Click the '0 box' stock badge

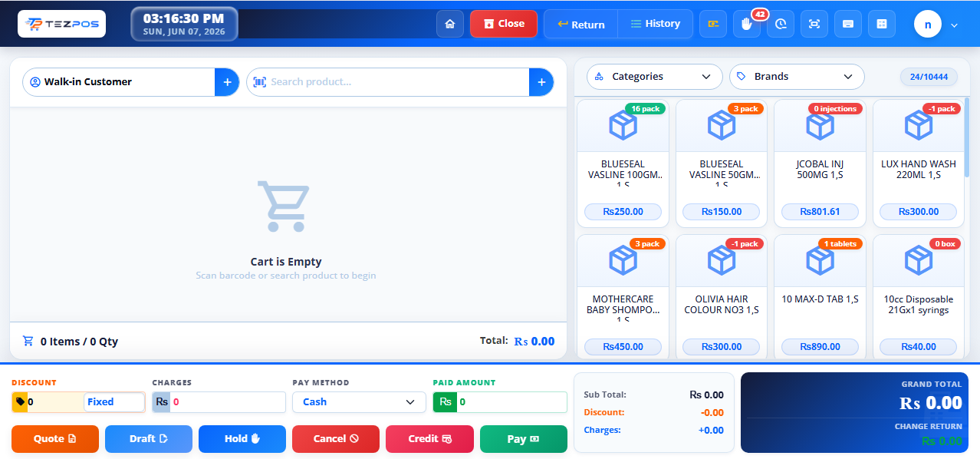[x=944, y=244]
